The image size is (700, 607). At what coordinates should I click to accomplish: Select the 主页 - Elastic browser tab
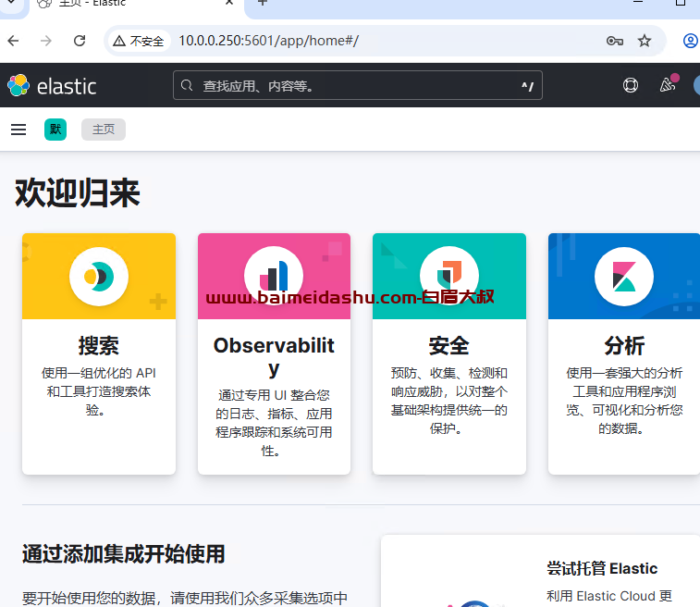click(134, 4)
